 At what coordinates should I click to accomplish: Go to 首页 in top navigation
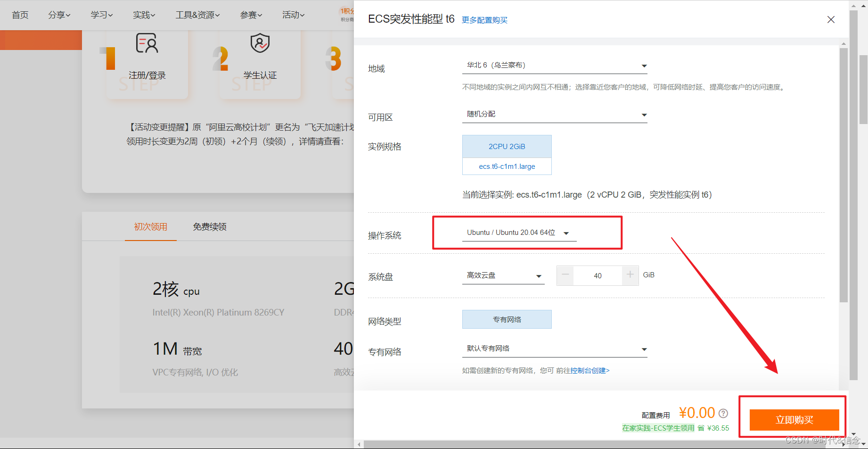coord(20,15)
